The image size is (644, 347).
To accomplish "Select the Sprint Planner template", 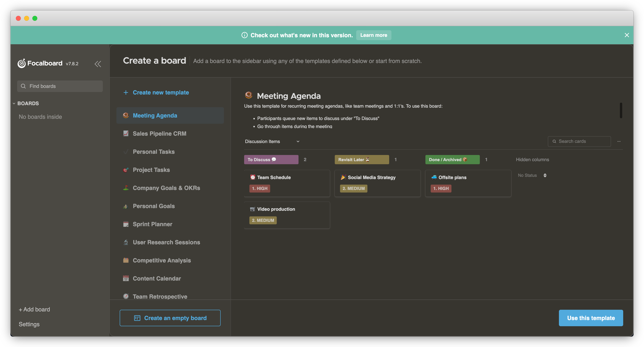I will pyautogui.click(x=152, y=224).
